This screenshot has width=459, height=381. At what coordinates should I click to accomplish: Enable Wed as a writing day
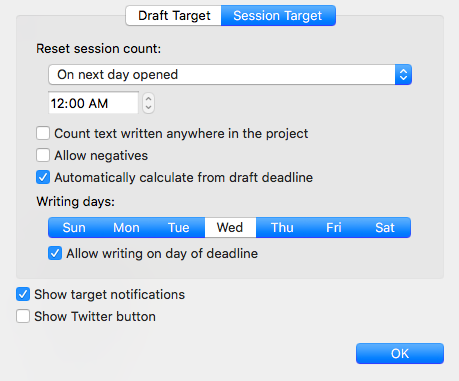tap(230, 228)
